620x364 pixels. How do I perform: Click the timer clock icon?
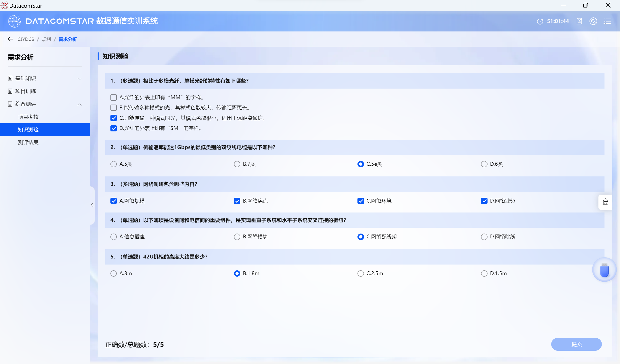540,21
